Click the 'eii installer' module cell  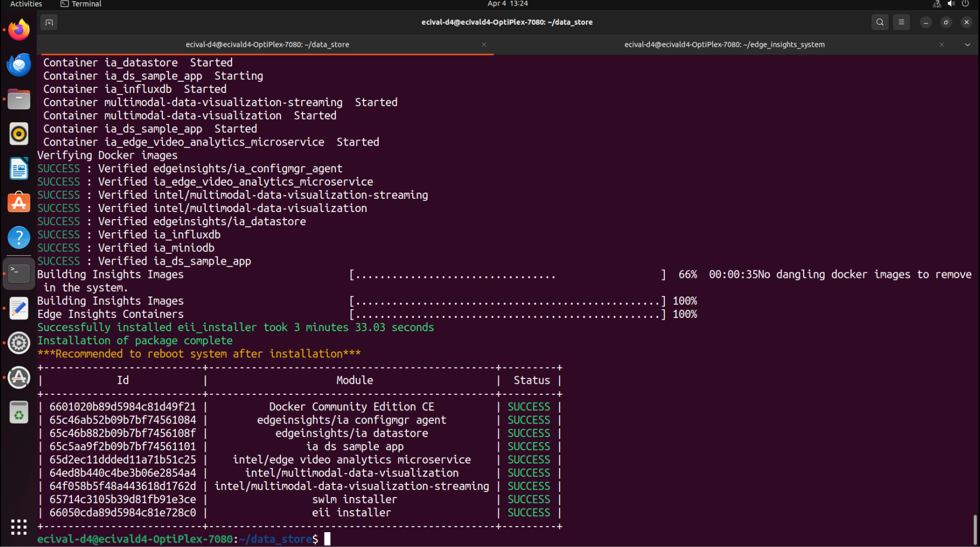coord(351,512)
